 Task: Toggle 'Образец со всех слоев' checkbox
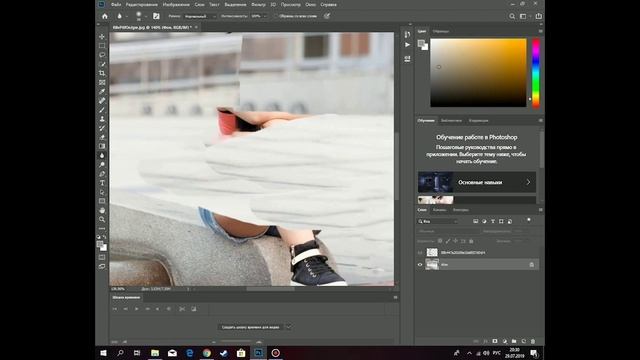tap(276, 16)
